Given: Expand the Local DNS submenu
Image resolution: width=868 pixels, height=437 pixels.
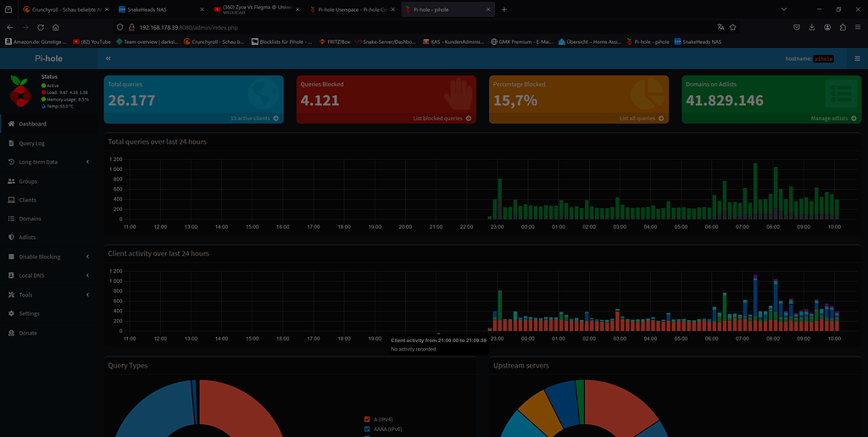Looking at the screenshot, I should click(x=87, y=275).
